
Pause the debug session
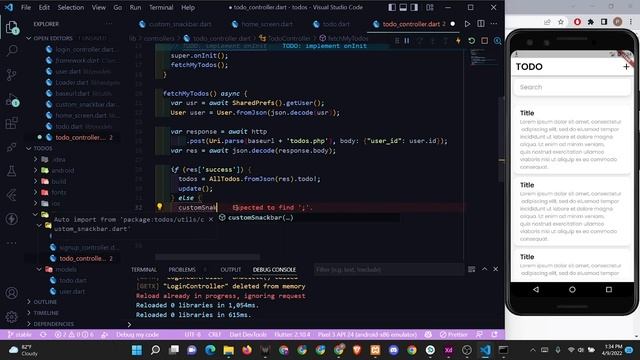407,41
